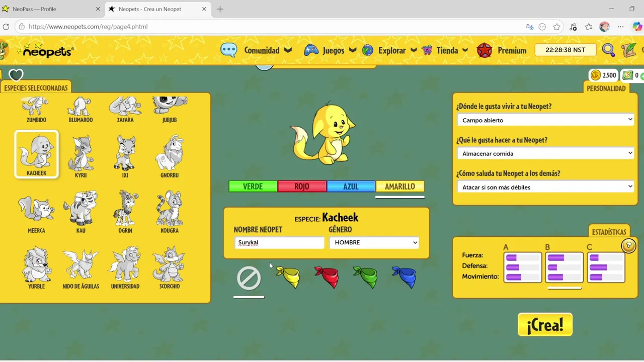Open the Especies Seleccionadas tab
The image size is (644, 362).
pyautogui.click(x=36, y=88)
